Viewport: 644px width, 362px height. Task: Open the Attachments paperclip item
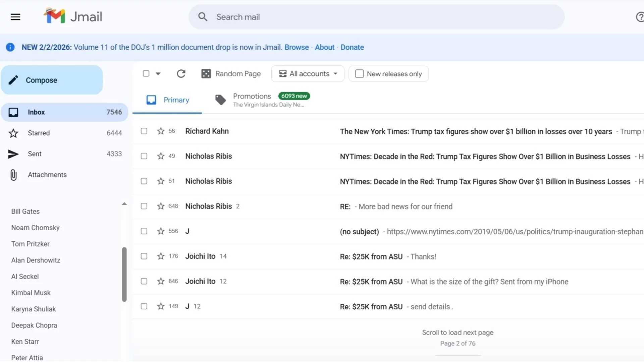click(x=13, y=175)
